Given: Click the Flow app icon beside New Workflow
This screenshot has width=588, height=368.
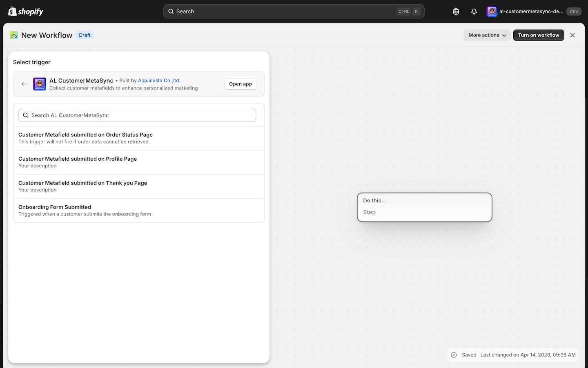Looking at the screenshot, I should coord(14,35).
